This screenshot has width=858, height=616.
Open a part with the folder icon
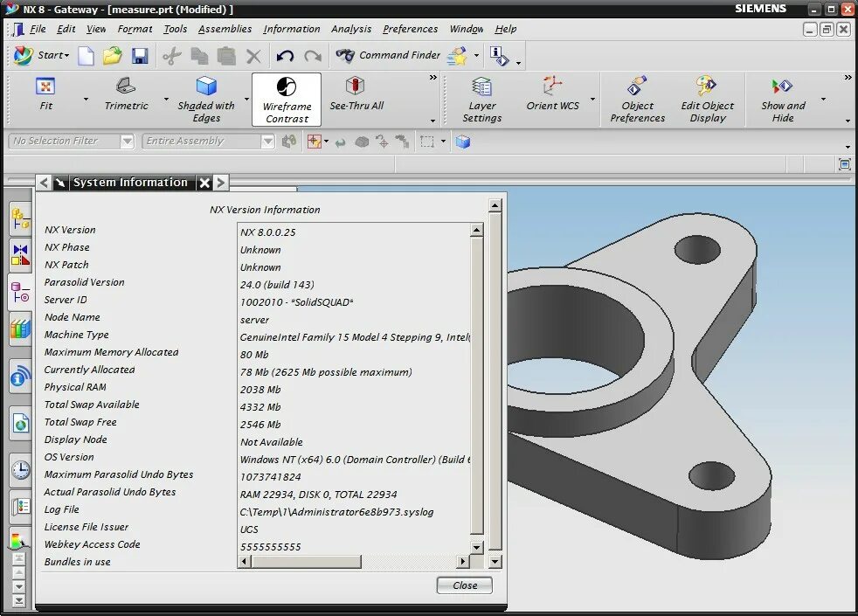point(112,55)
